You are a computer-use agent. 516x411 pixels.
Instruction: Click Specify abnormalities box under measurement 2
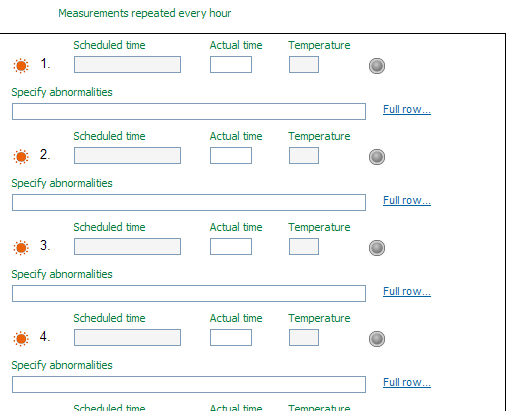189,202
